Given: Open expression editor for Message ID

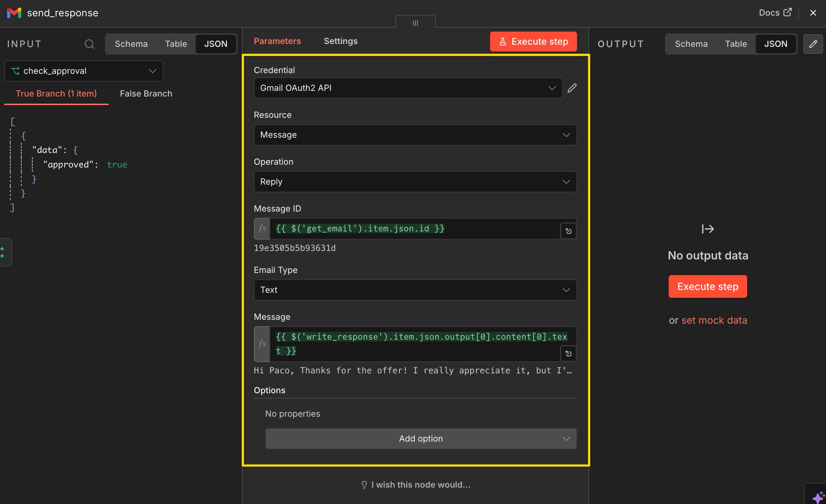Looking at the screenshot, I should [x=569, y=231].
